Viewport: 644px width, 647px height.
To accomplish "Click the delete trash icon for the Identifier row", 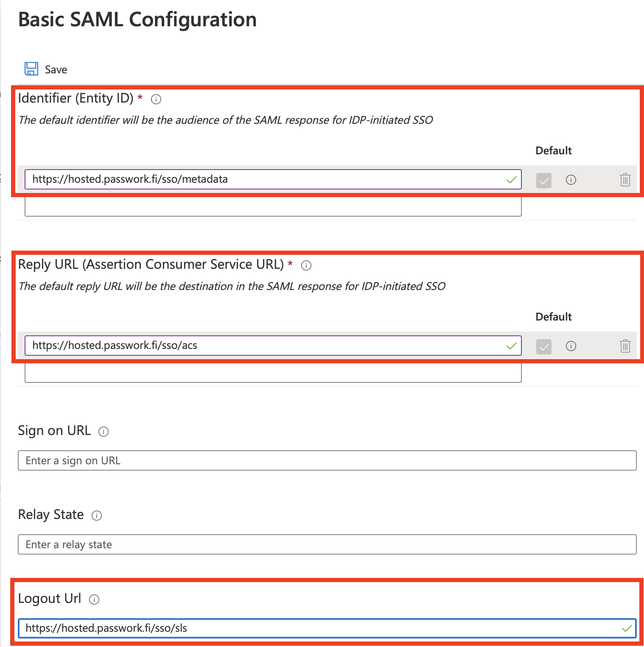I will [625, 180].
